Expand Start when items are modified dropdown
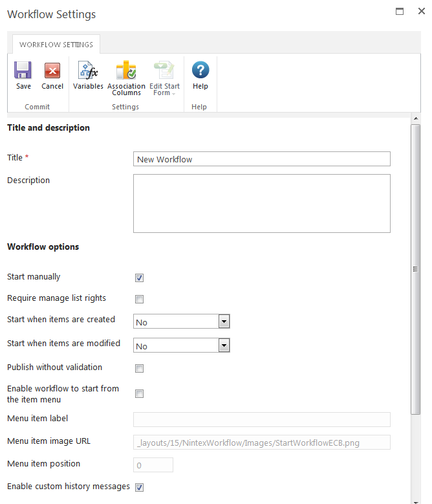432x504 pixels. tap(224, 345)
